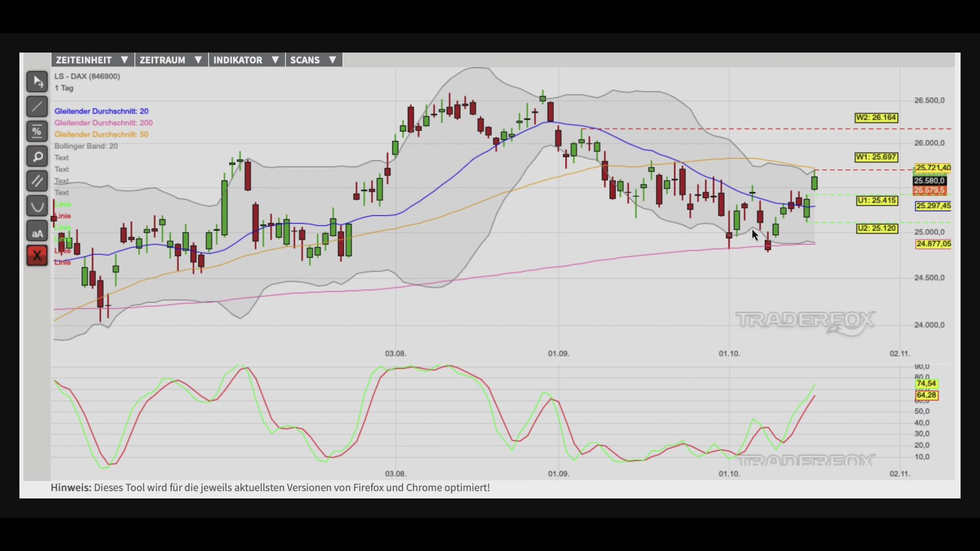Click the 1 Tag timeframe label

point(64,88)
